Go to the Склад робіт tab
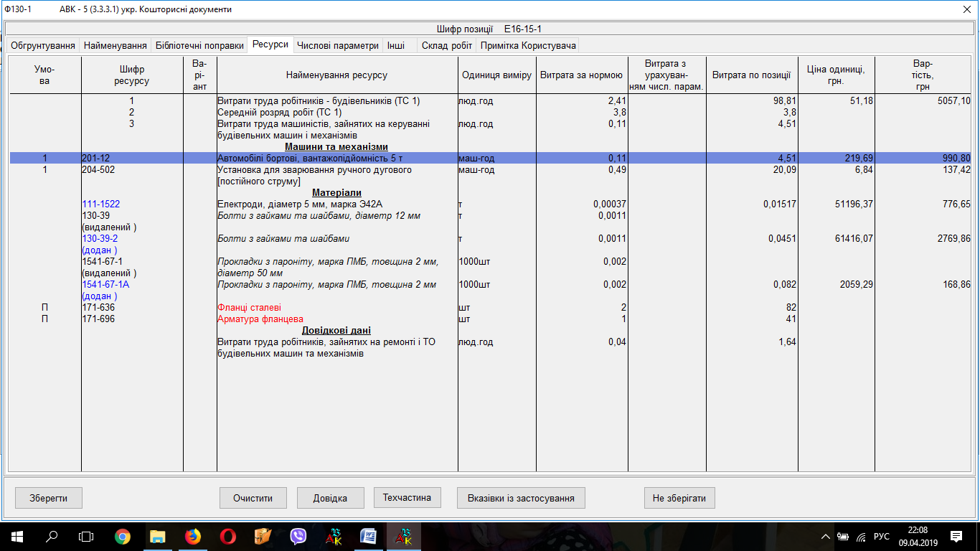 [447, 45]
